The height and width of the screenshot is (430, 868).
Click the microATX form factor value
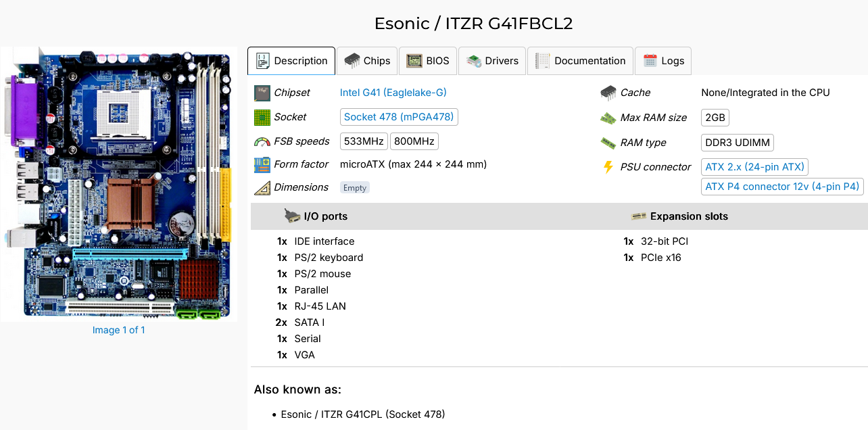(x=413, y=164)
